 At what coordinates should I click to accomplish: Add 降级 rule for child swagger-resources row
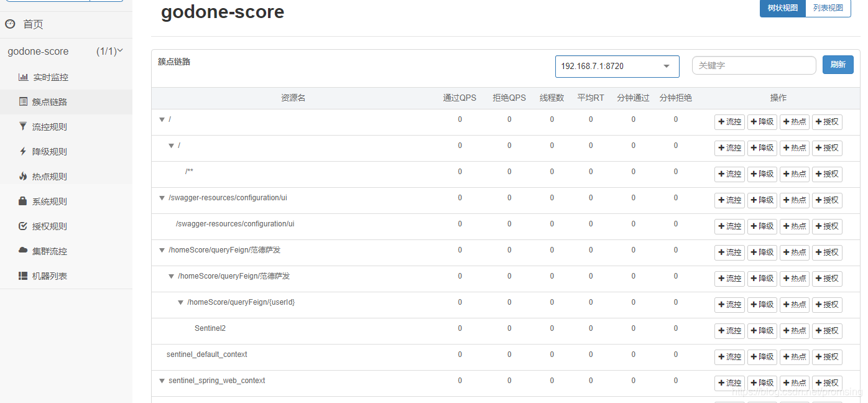click(x=762, y=226)
